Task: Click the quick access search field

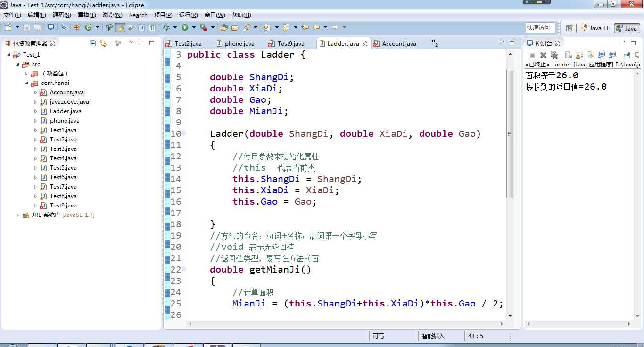Action: (x=540, y=28)
